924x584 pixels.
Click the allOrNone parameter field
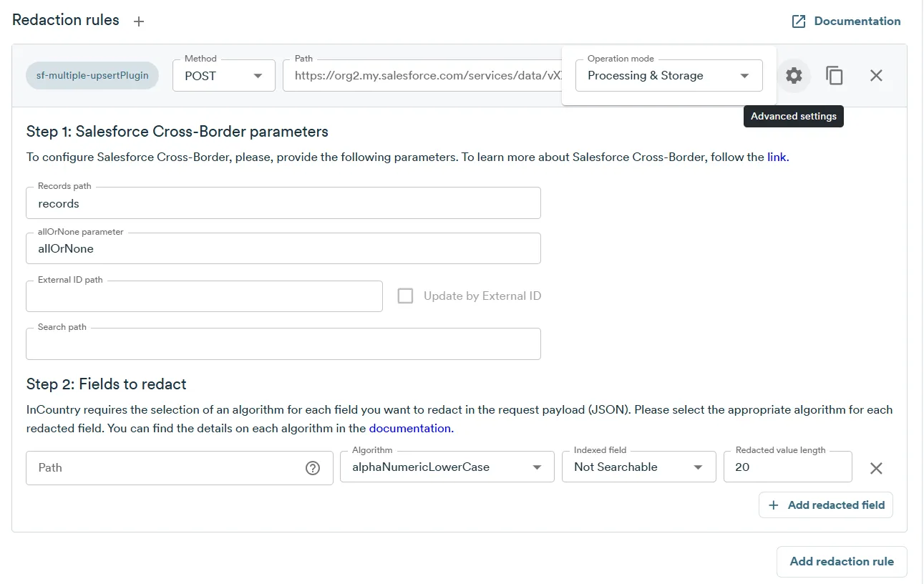[x=283, y=248]
